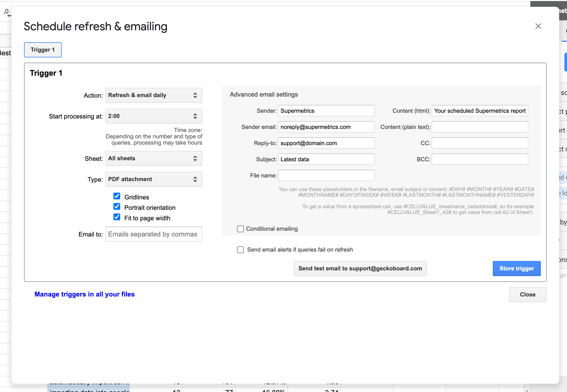Click the Action dropdown arrow
Screen dimensions: 567x392
pyautogui.click(x=195, y=95)
